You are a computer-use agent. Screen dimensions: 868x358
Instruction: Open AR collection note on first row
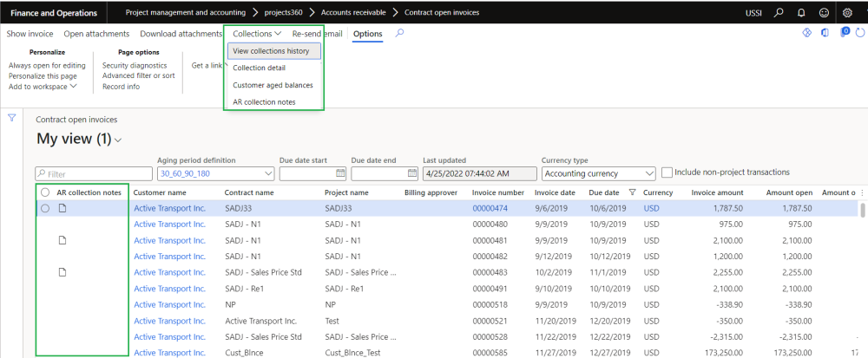coord(62,208)
